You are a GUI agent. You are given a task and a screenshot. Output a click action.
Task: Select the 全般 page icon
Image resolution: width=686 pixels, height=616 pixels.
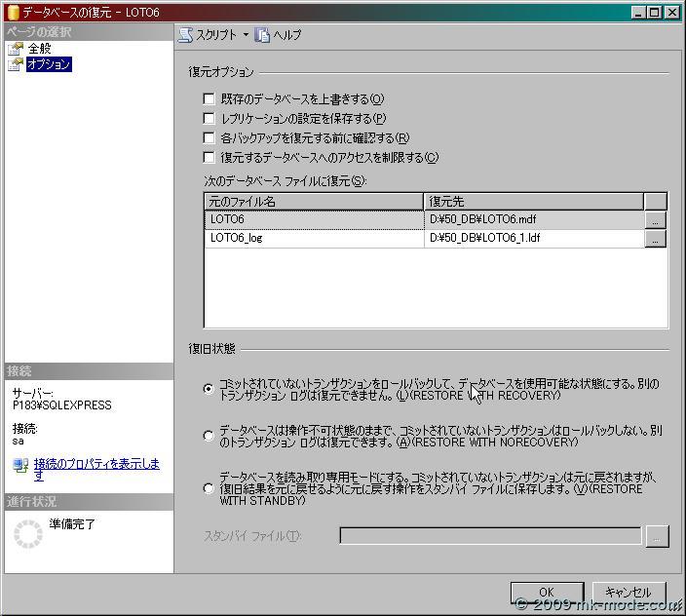15,49
